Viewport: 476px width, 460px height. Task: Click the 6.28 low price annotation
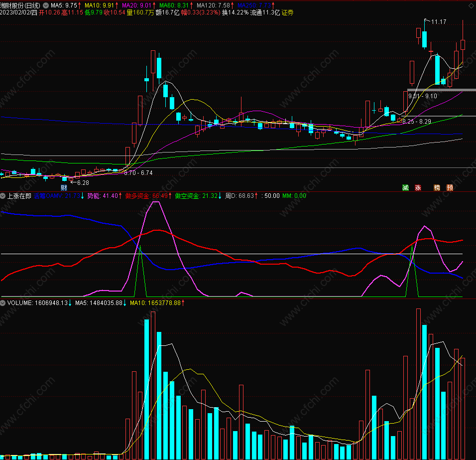[x=83, y=183]
